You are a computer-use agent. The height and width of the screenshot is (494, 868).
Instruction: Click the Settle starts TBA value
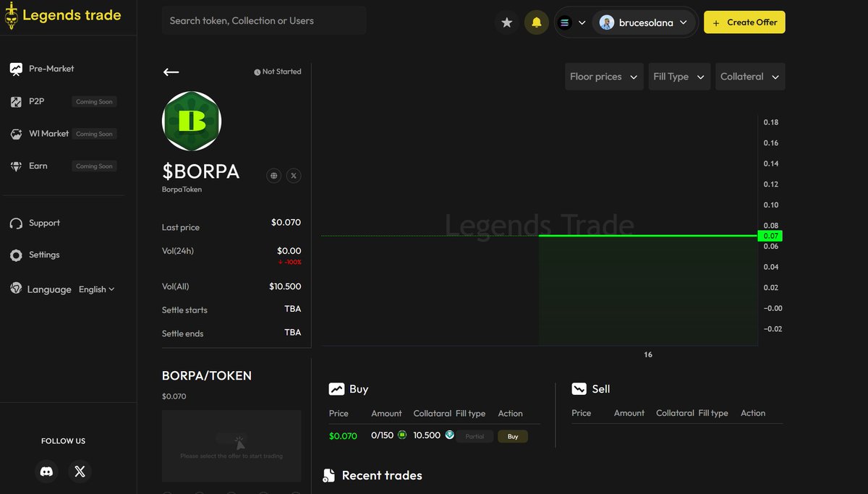pos(293,309)
